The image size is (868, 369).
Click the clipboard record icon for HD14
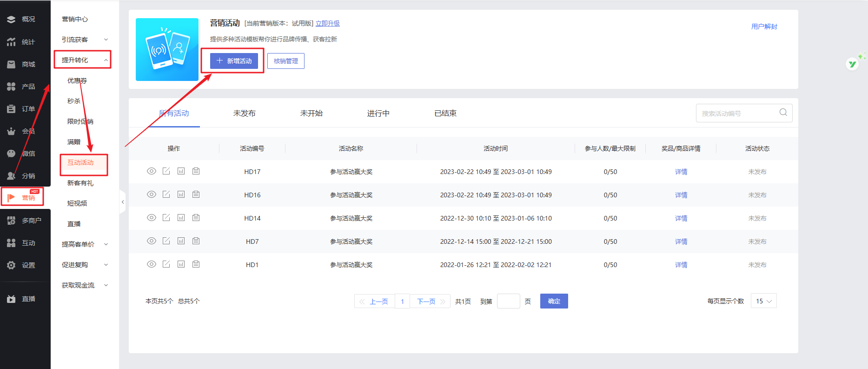[x=196, y=218]
